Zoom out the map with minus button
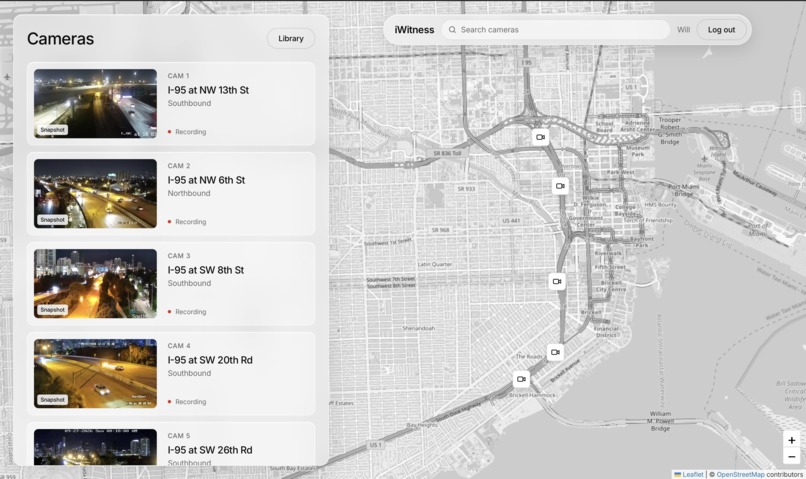Screen dimensions: 806x479 point(792,456)
